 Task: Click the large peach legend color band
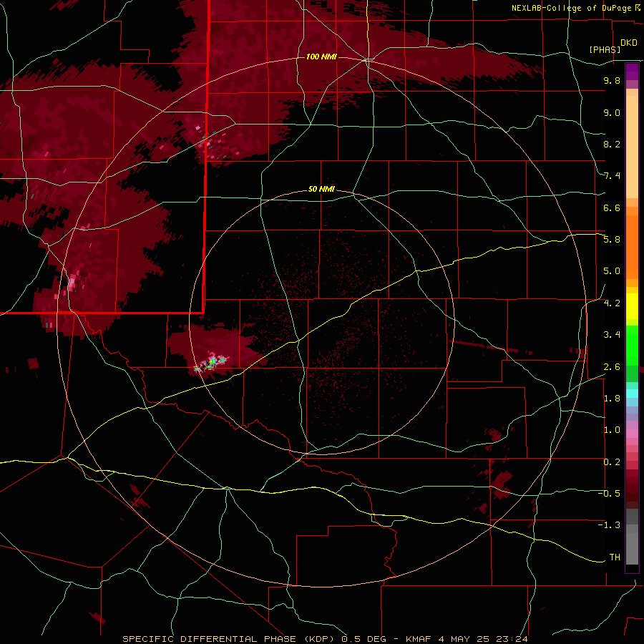point(632,147)
